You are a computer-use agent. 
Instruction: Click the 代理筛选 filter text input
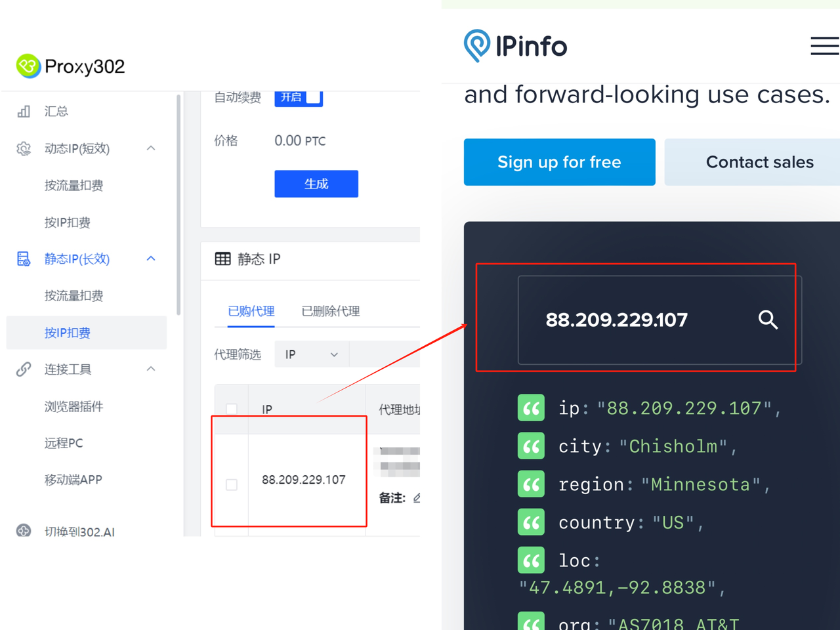(385, 354)
